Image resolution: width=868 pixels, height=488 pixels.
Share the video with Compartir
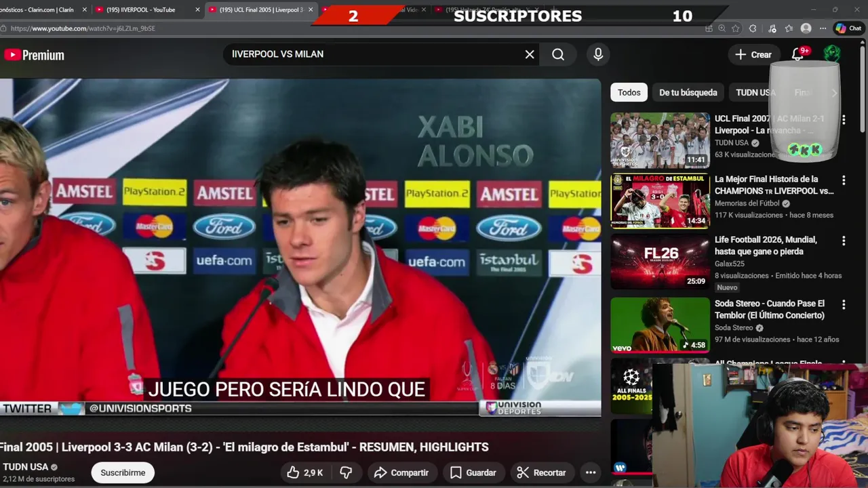click(401, 472)
